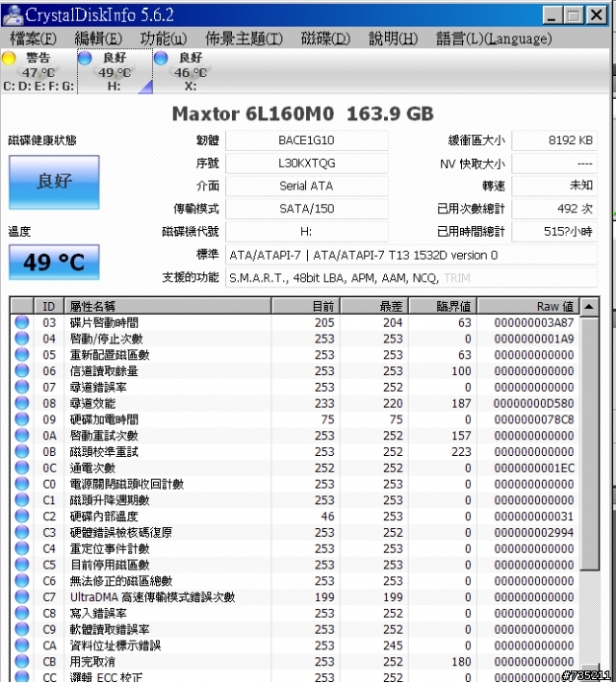Click status icon of row CA 資料位址標示錯誤
Image resolution: width=616 pixels, height=683 pixels.
(22, 645)
